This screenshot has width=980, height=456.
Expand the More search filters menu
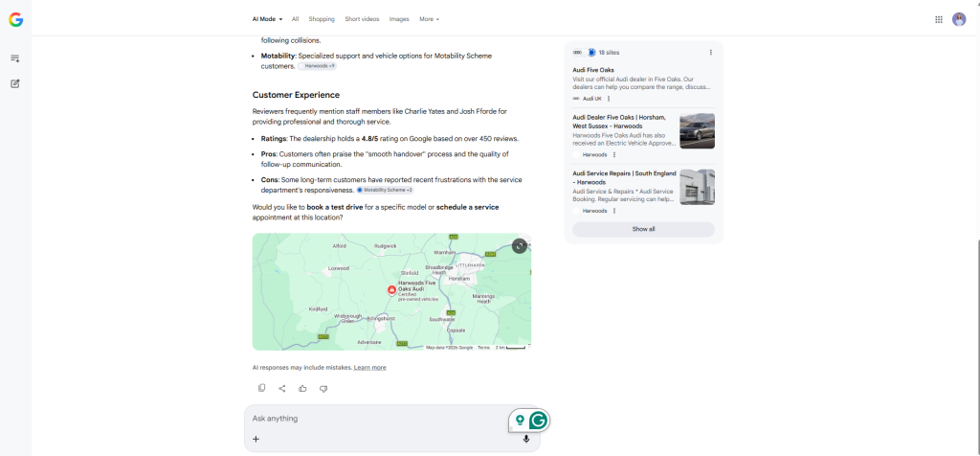[x=429, y=18]
